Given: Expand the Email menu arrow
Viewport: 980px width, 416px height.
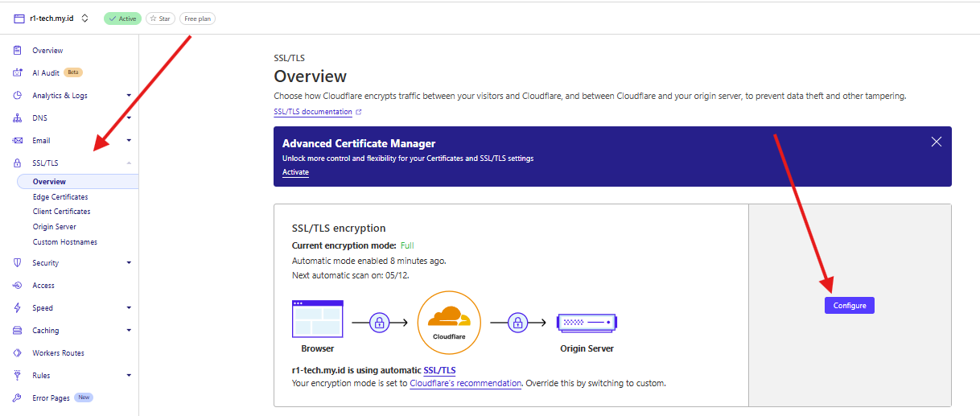Looking at the screenshot, I should pos(129,141).
